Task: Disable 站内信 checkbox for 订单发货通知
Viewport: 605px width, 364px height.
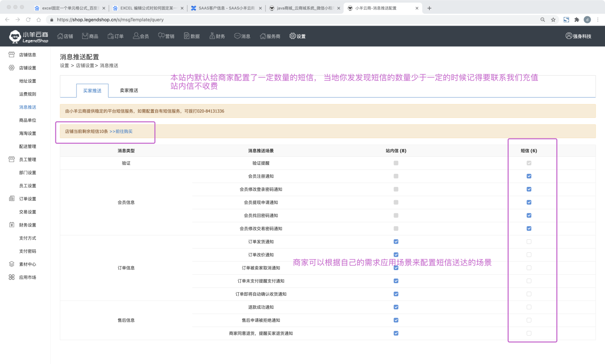Action: coord(396,242)
